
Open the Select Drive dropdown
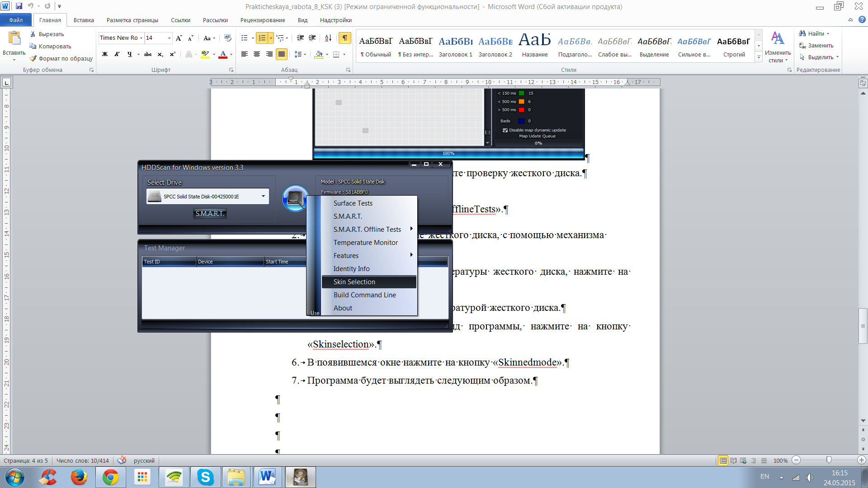pyautogui.click(x=263, y=196)
